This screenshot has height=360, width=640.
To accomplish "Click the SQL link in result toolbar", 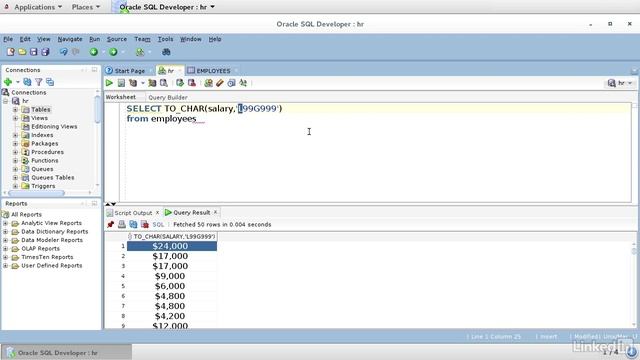I will [158, 224].
